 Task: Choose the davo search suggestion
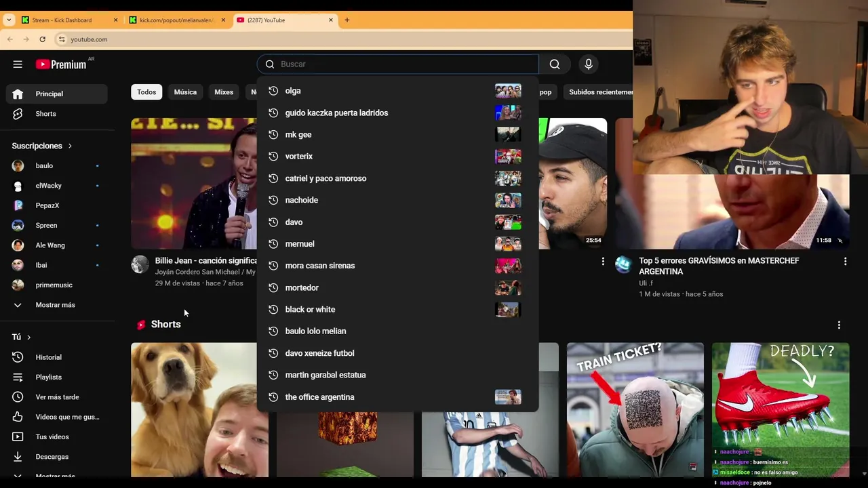click(397, 222)
